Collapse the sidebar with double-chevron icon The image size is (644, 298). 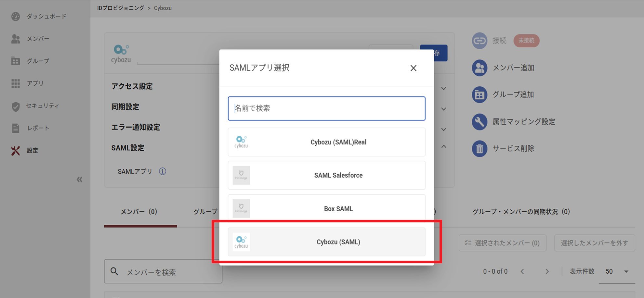coord(79,180)
